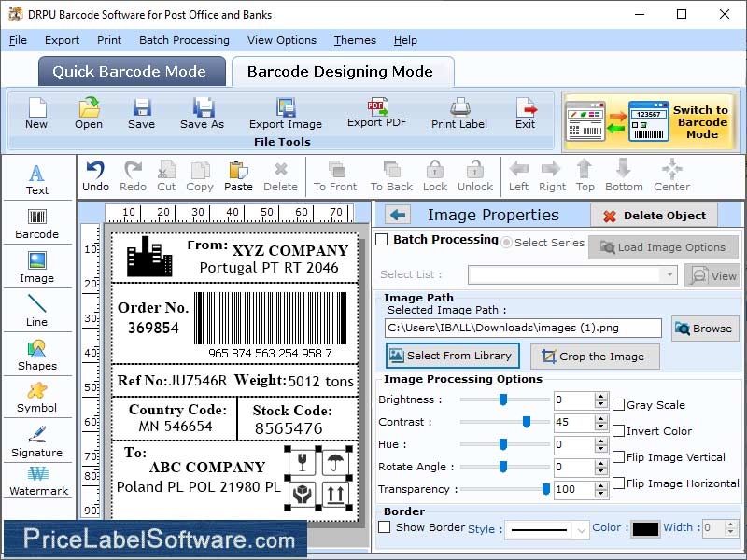747x560 pixels.
Task: Select the Signature tool
Action: [37, 442]
